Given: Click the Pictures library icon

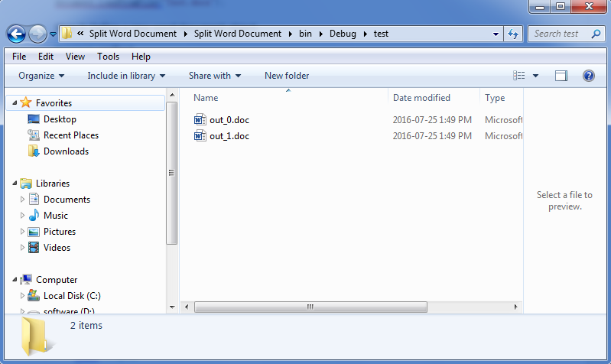Looking at the screenshot, I should coord(34,232).
